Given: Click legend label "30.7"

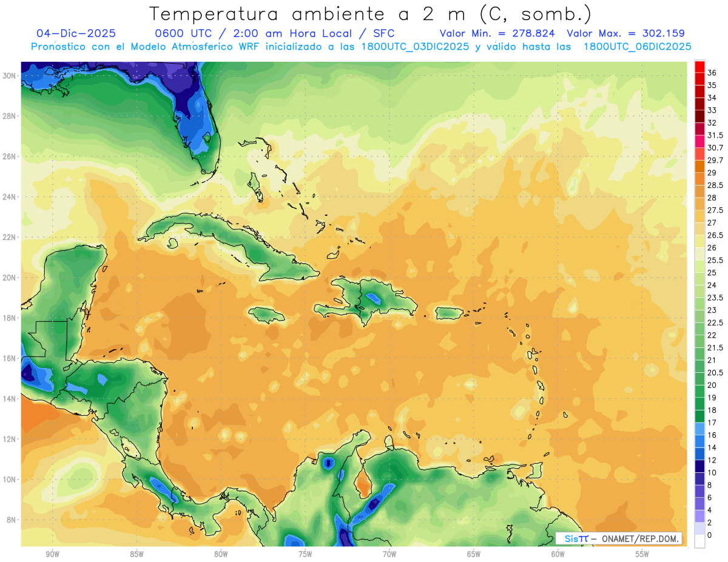Looking at the screenshot, I should pyautogui.click(x=715, y=148).
